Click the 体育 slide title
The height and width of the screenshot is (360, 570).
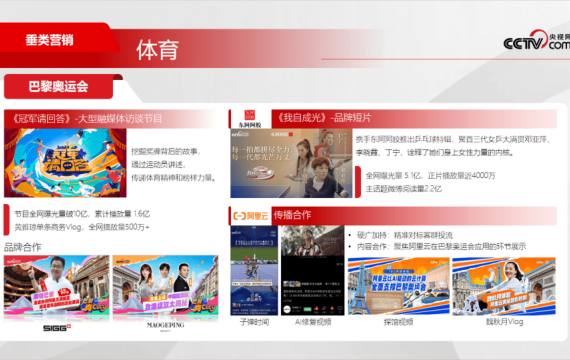(x=157, y=50)
